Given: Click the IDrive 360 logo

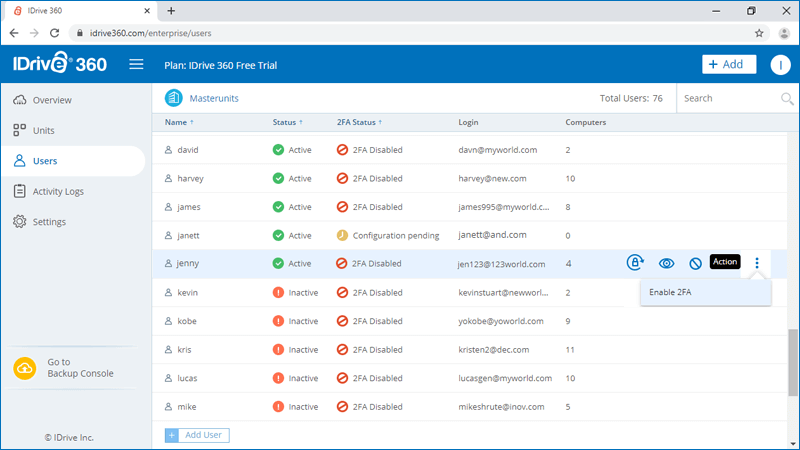Looking at the screenshot, I should point(60,63).
